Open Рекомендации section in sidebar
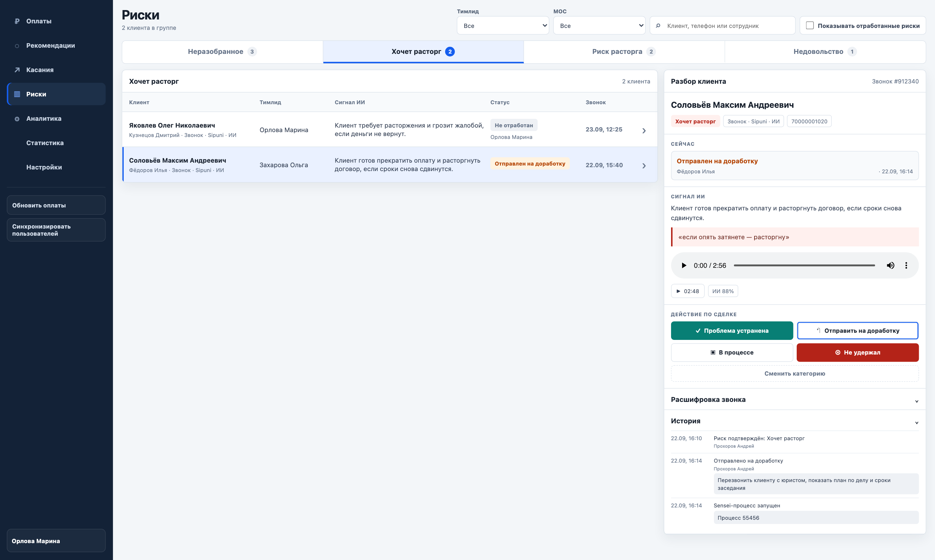Screen dimensions: 935x560 coord(56,45)
